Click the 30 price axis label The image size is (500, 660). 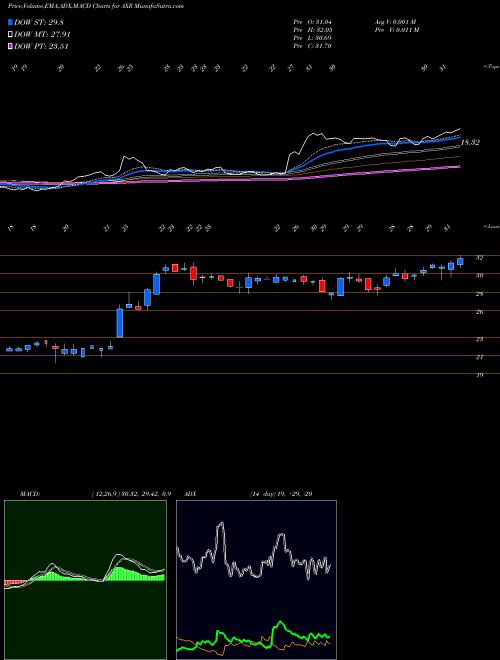tap(479, 276)
